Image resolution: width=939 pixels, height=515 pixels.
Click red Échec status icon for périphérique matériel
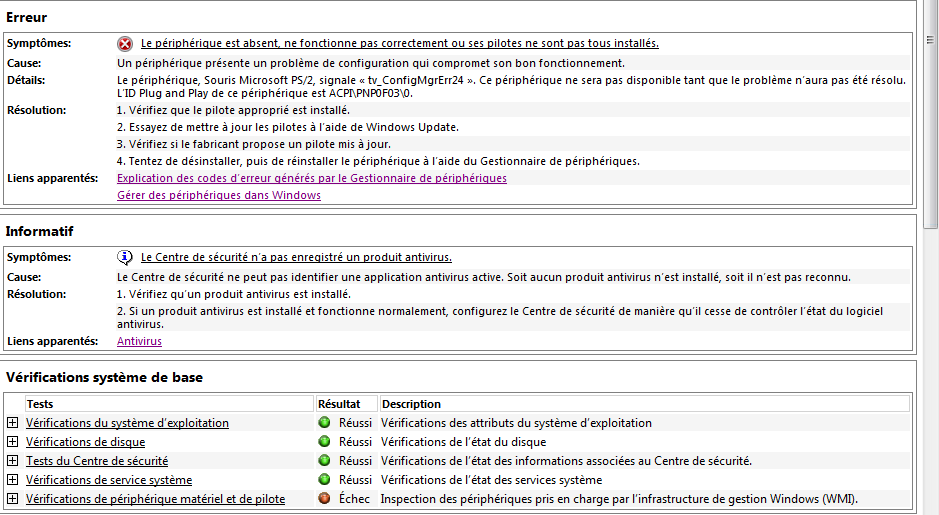coord(325,498)
